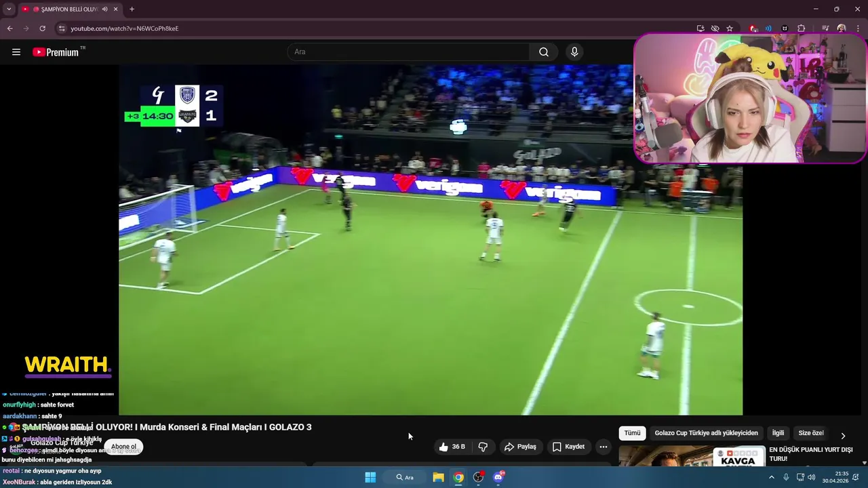This screenshot has height=488, width=868.
Task: Click chat message from aardakhann
Action: 32,416
